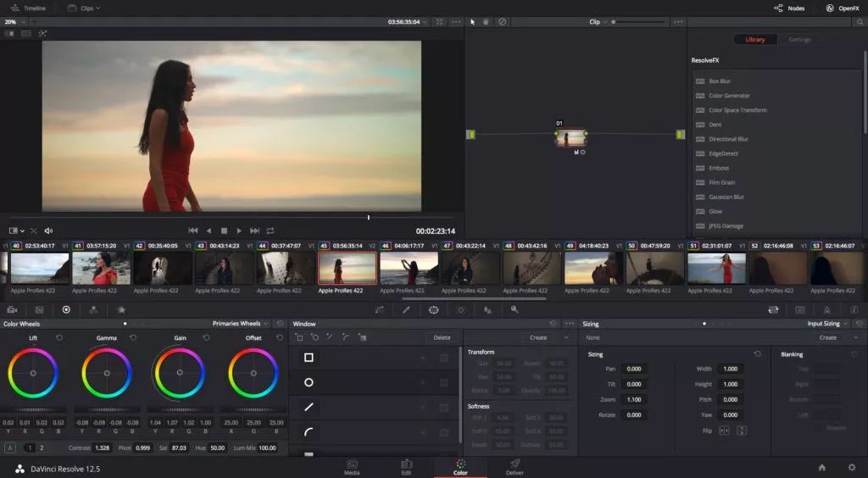The height and width of the screenshot is (478, 868).
Task: Add a circular power window shape
Action: pyautogui.click(x=309, y=382)
